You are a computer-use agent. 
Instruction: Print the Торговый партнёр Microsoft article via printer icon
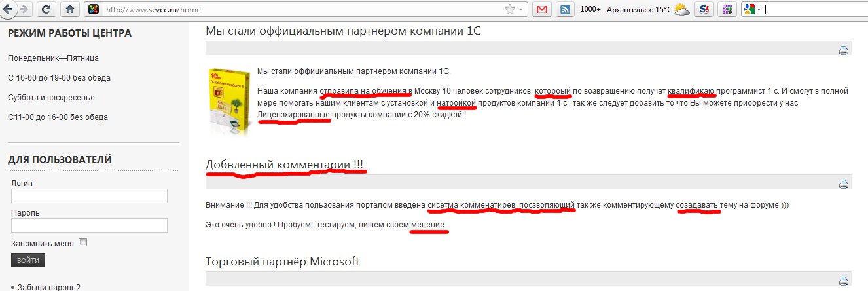(x=844, y=281)
